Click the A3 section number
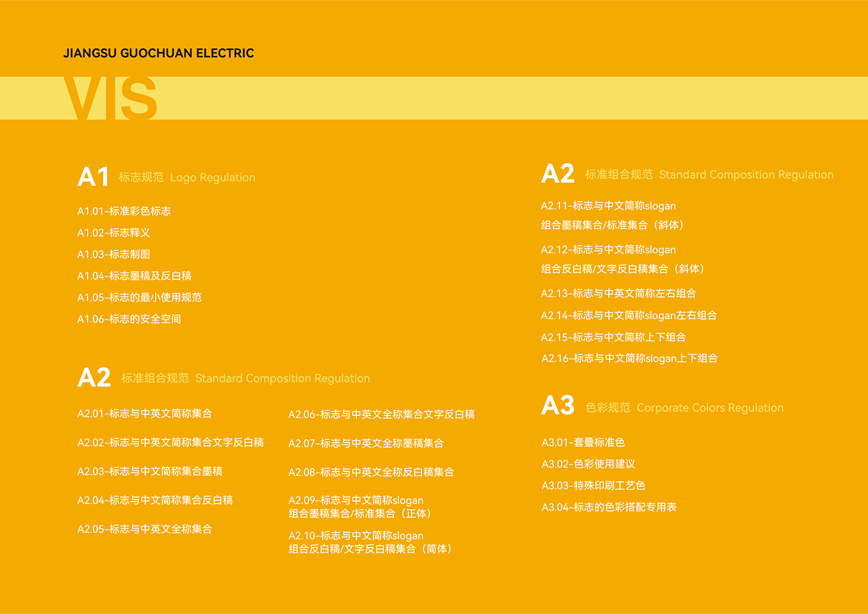This screenshot has width=868, height=614. (x=558, y=406)
